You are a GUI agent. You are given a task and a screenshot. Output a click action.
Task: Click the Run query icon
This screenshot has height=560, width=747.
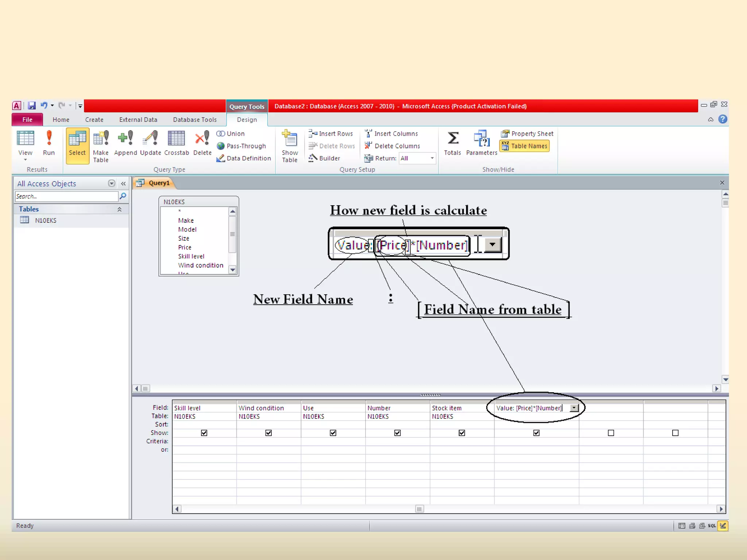point(49,143)
